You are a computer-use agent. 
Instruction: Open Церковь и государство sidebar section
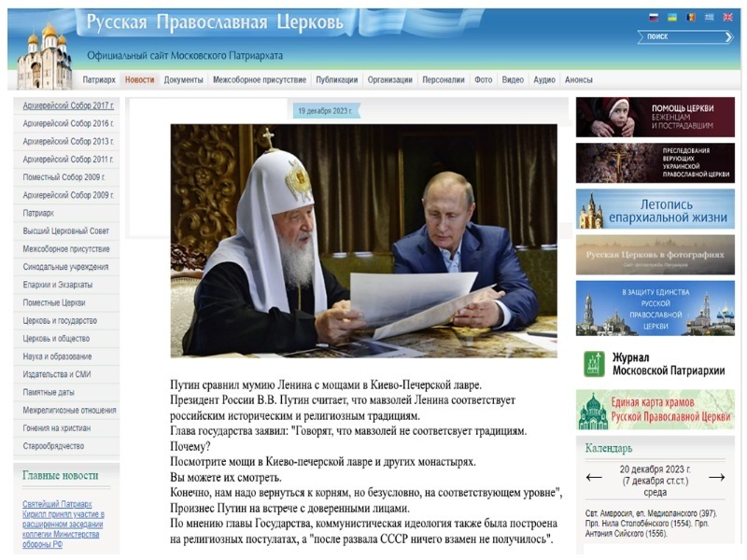[x=60, y=321]
